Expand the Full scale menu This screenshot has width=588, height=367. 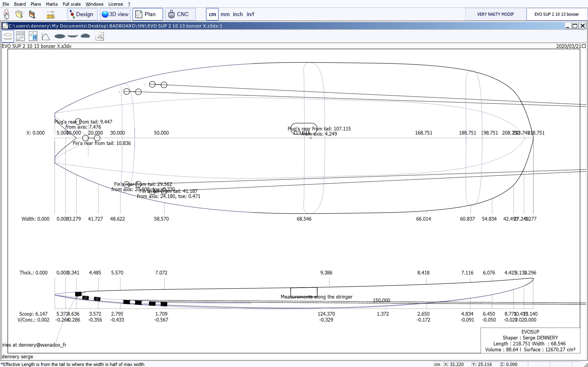pyautogui.click(x=71, y=4)
